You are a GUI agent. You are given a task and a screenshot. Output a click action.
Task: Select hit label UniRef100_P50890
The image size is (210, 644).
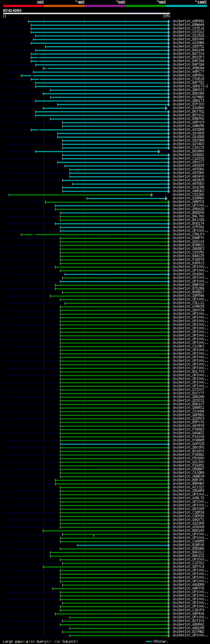pyautogui.click(x=188, y=458)
